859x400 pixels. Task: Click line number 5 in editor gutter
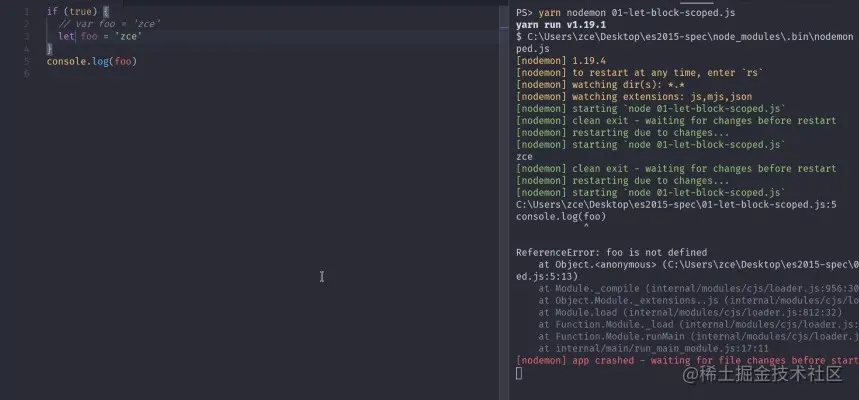point(26,61)
